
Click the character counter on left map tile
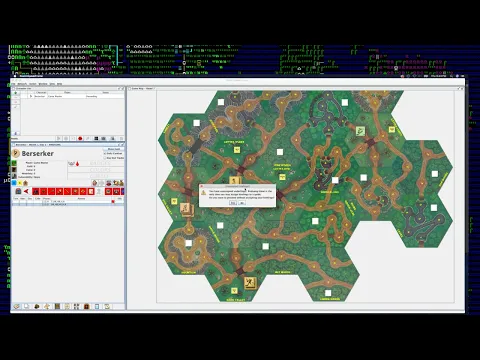186,209
